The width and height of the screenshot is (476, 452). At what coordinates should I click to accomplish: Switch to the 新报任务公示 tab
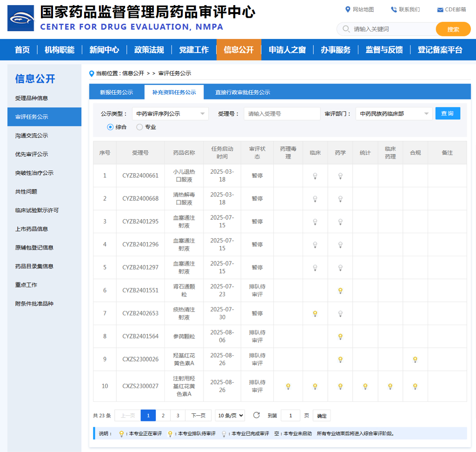(116, 92)
